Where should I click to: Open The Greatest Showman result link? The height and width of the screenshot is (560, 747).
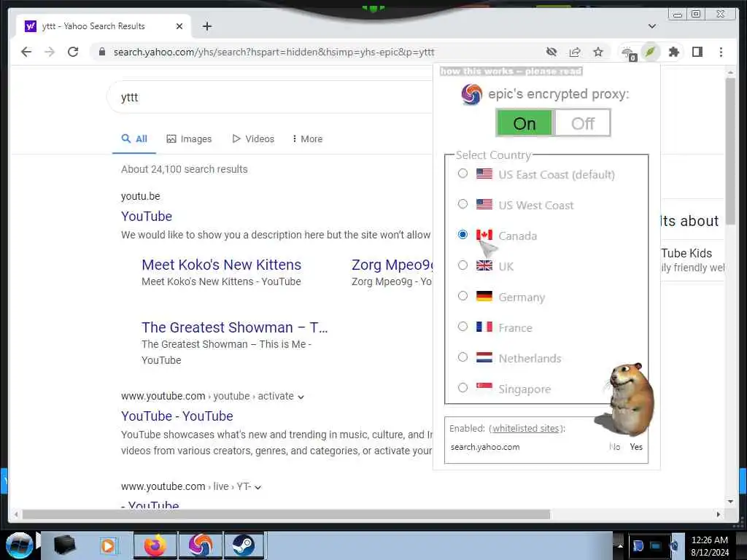pyautogui.click(x=234, y=327)
